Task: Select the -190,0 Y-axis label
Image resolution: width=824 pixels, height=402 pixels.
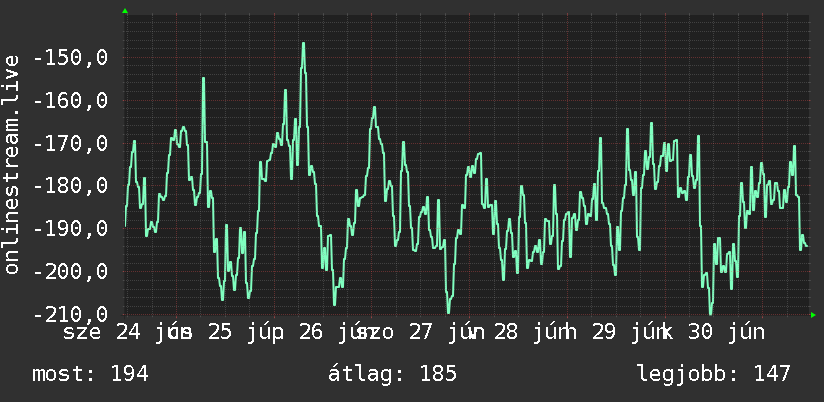Action: tap(71, 229)
